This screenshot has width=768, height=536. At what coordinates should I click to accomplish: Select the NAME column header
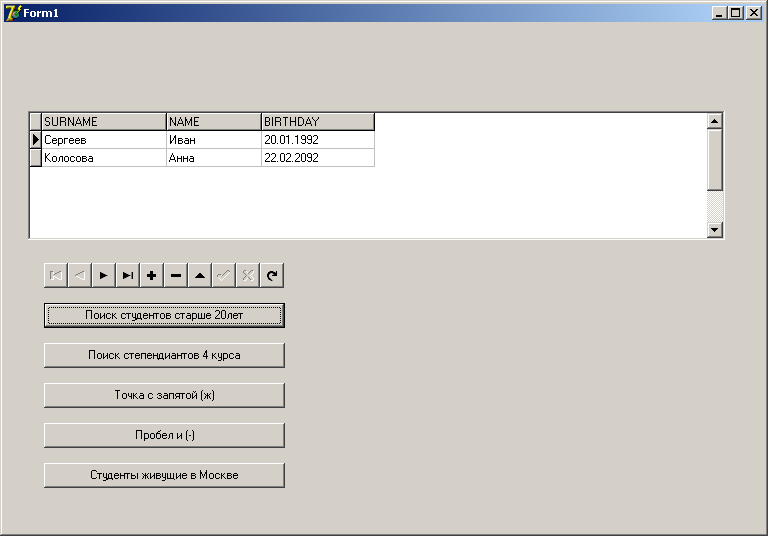click(x=214, y=122)
